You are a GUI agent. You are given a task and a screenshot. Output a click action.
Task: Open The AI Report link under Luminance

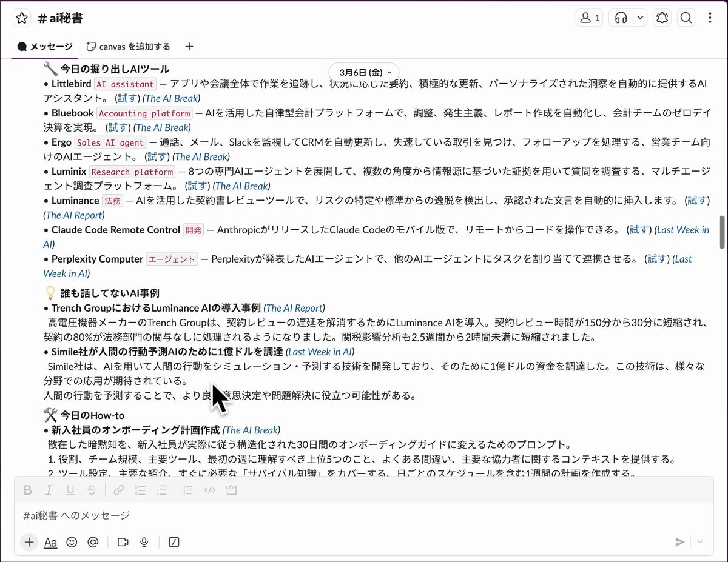[x=75, y=215]
